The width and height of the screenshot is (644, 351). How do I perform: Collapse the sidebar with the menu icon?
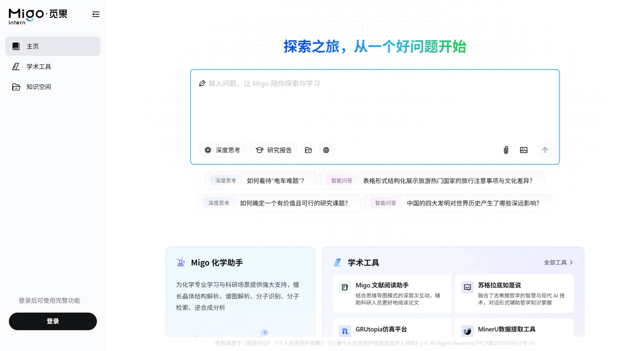[x=96, y=14]
